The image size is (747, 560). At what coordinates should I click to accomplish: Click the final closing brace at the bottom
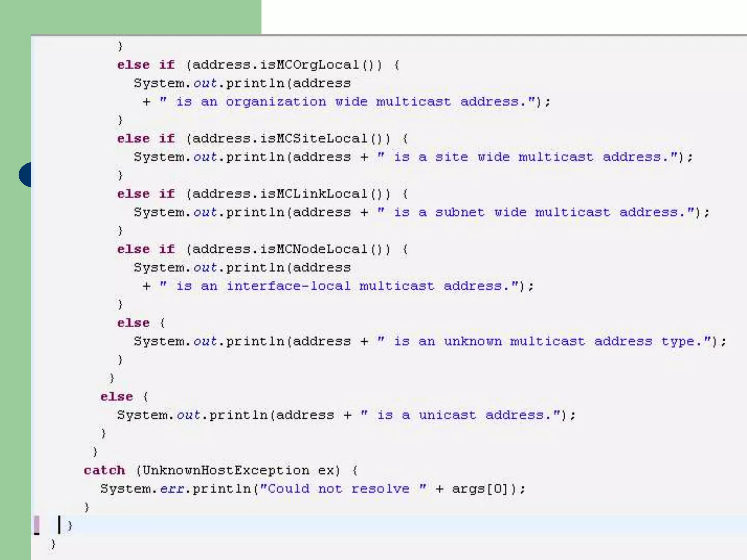pos(53,544)
